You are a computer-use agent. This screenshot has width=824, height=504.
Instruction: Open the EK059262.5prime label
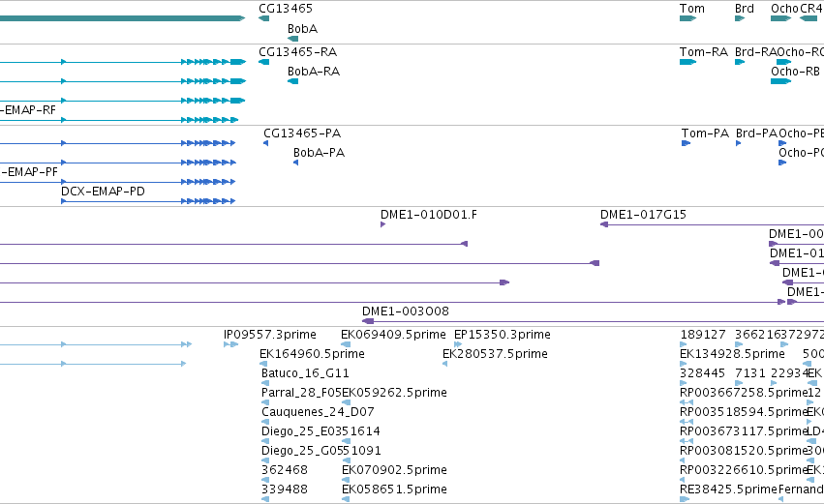(394, 393)
